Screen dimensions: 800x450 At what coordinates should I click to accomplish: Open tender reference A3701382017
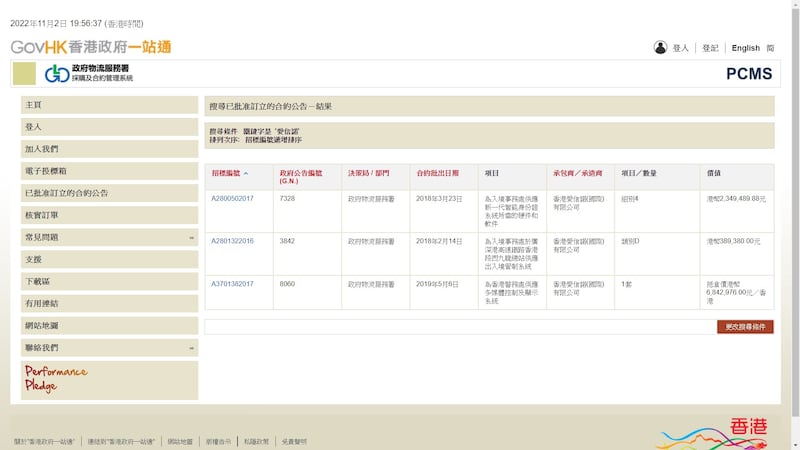point(232,284)
